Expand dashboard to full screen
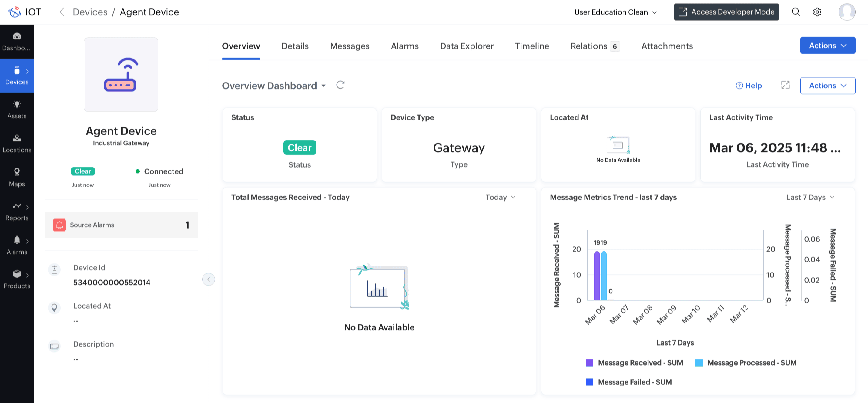The height and width of the screenshot is (403, 868). click(785, 85)
